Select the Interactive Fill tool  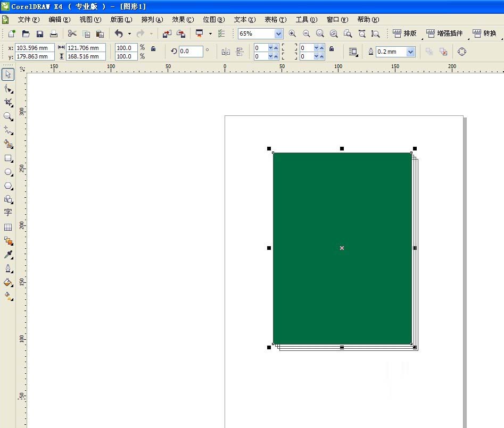(x=8, y=296)
